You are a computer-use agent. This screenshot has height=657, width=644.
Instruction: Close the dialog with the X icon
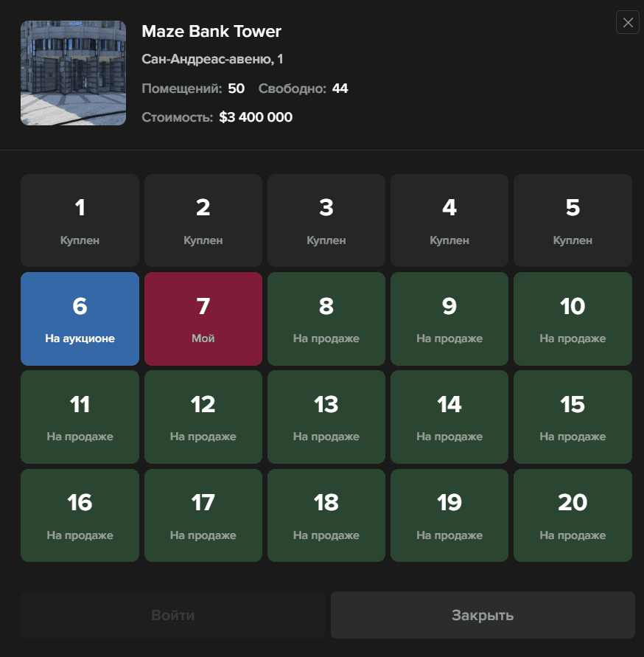pos(628,23)
